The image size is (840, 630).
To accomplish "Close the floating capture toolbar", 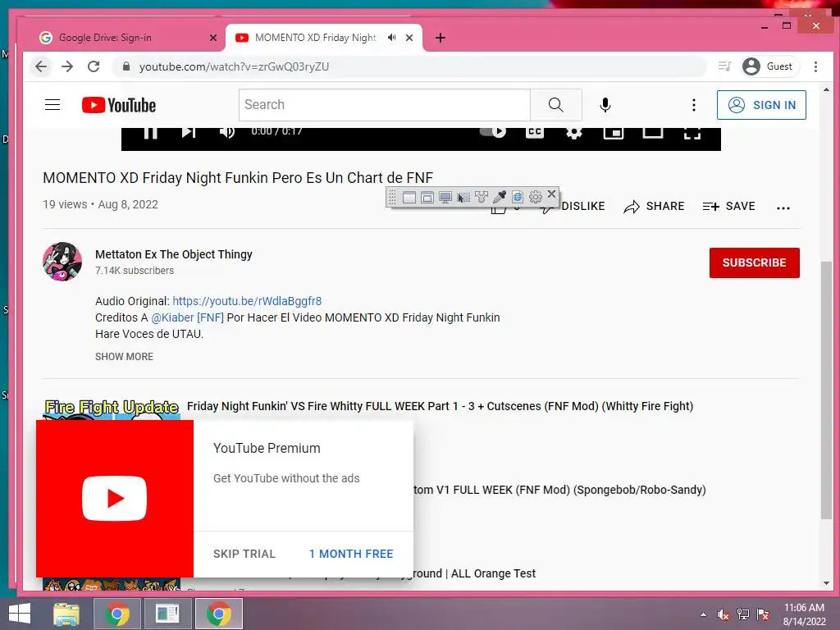I will (x=551, y=194).
